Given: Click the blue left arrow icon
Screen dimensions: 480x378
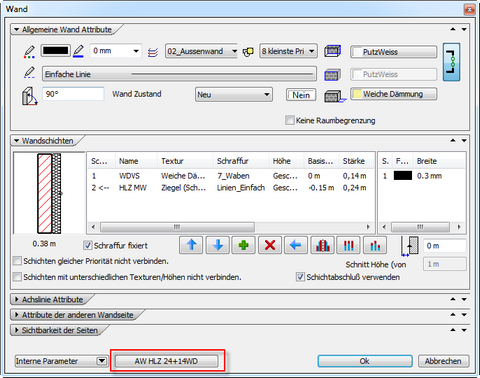Looking at the screenshot, I should 296,245.
